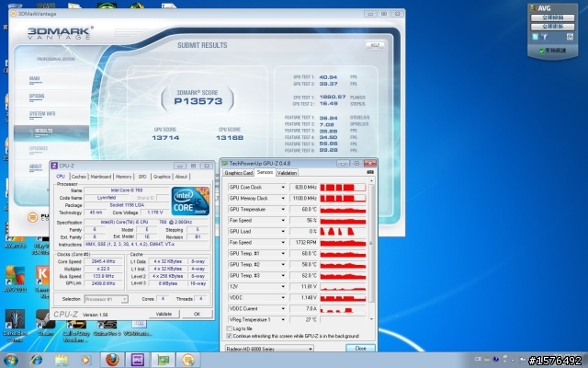The image size is (588, 368).
Task: Open Memory tab in CPU-Z
Action: point(123,177)
